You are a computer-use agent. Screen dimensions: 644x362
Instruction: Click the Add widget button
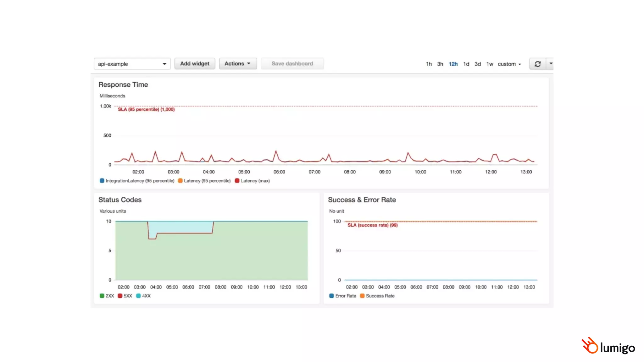pyautogui.click(x=195, y=63)
